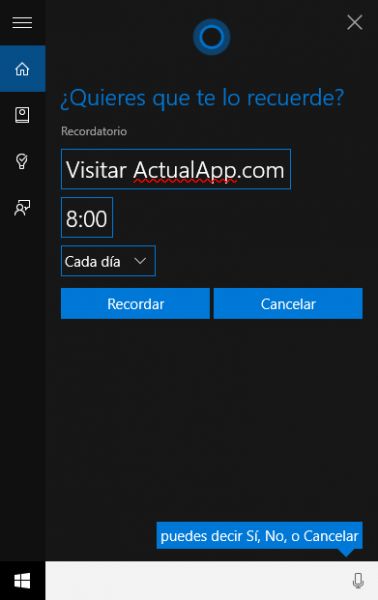
Task: Open the hamburger menu in Cortana sidebar
Action: pos(22,23)
